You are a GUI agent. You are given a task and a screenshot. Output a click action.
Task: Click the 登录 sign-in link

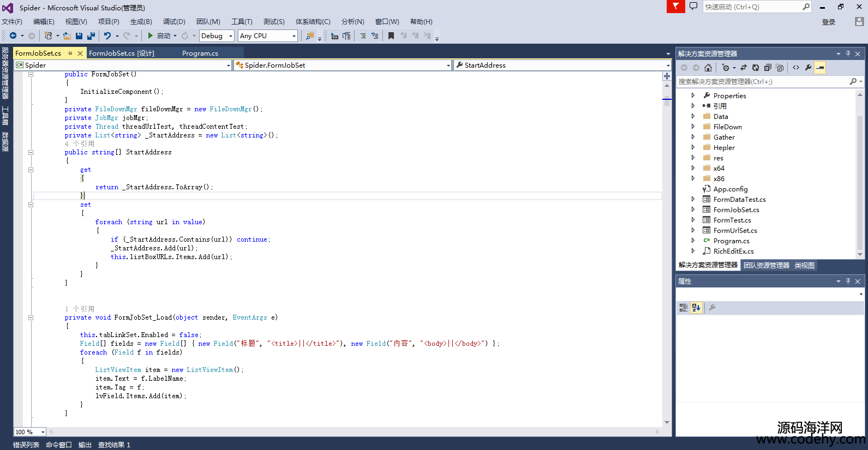click(828, 22)
